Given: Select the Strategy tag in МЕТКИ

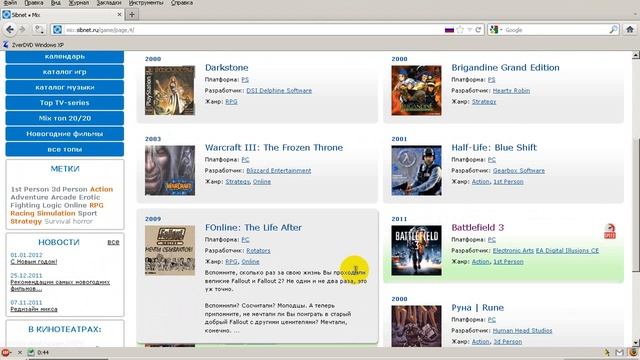Looking at the screenshot, I should tap(26, 221).
